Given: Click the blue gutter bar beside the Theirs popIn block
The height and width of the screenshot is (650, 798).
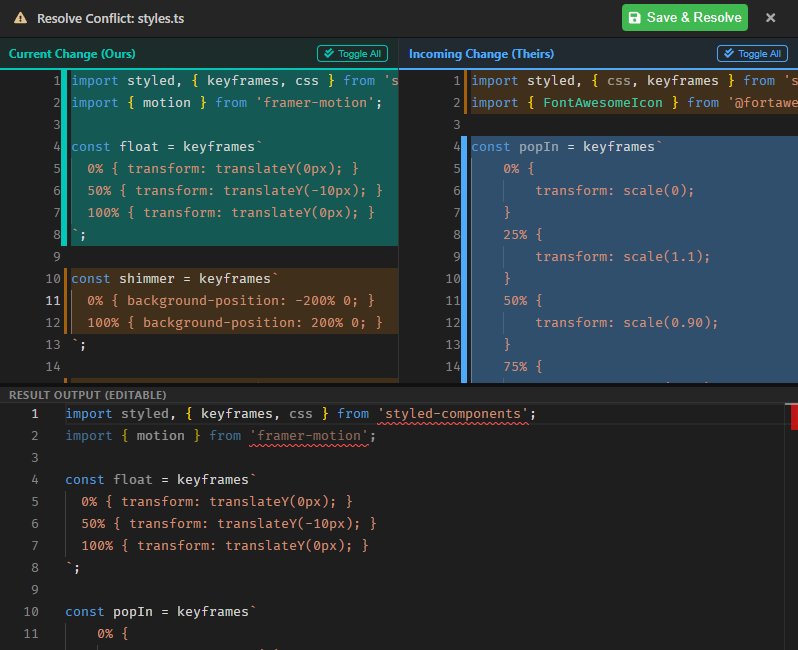Looking at the screenshot, I should pyautogui.click(x=464, y=260).
